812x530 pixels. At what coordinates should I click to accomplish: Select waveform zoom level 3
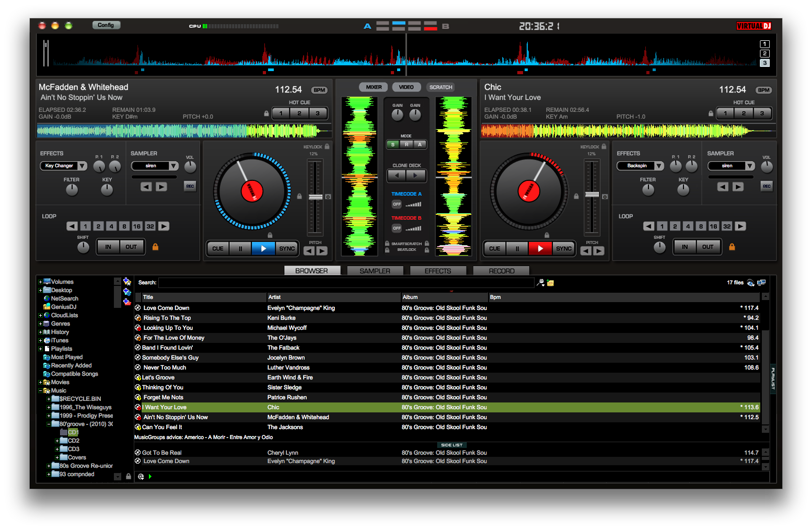[x=764, y=63]
